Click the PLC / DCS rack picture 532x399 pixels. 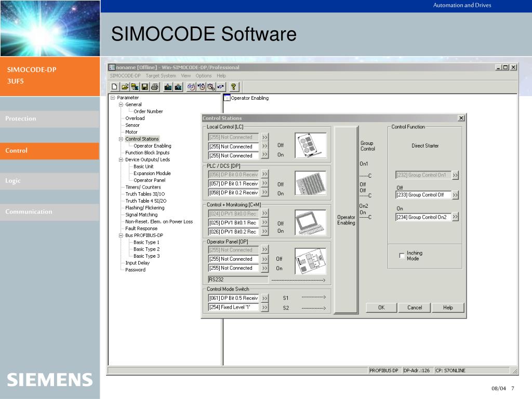(x=311, y=183)
